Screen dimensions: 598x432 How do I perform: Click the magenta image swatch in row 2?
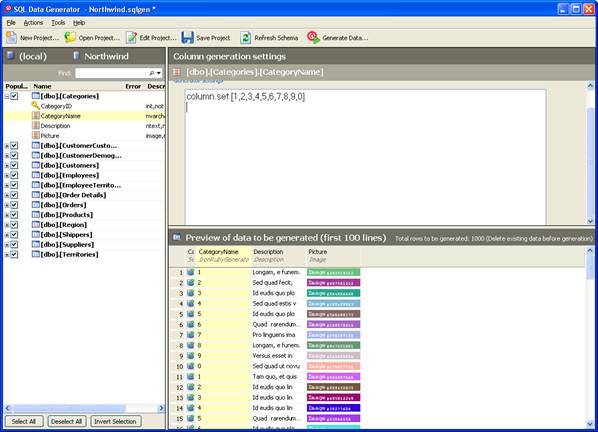tap(333, 283)
